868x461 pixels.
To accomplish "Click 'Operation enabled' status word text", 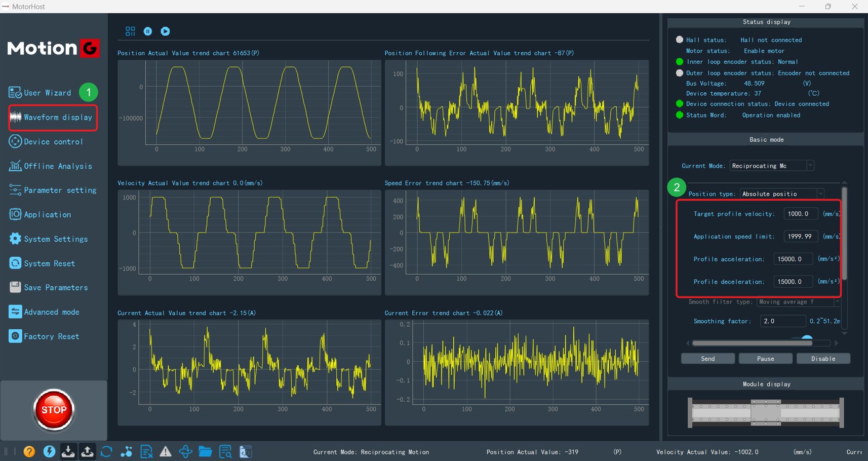I will (771, 116).
